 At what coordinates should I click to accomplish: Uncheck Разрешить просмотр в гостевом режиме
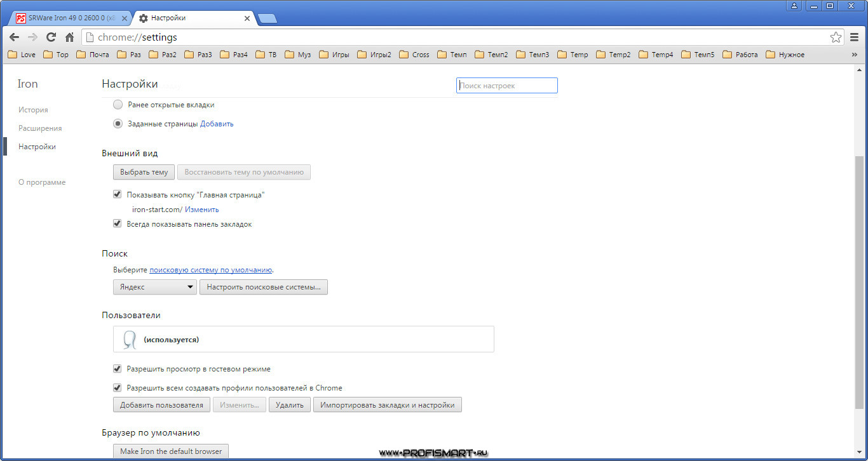pos(117,368)
